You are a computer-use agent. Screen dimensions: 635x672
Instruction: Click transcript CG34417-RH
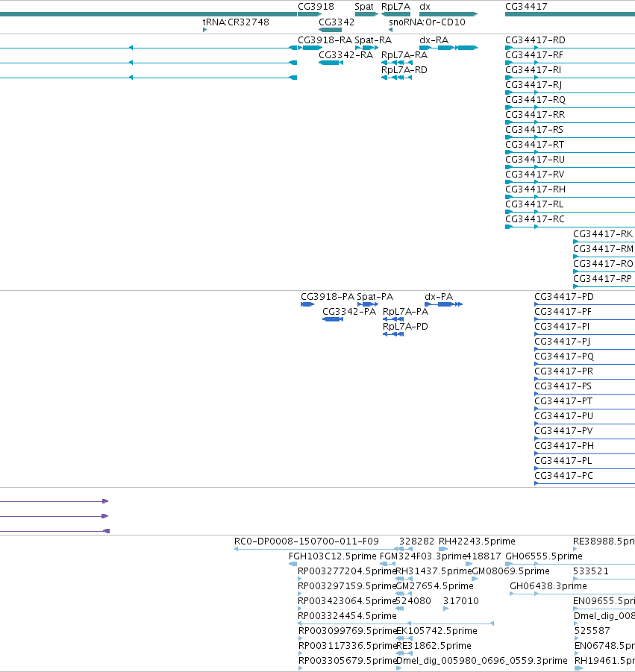535,189
